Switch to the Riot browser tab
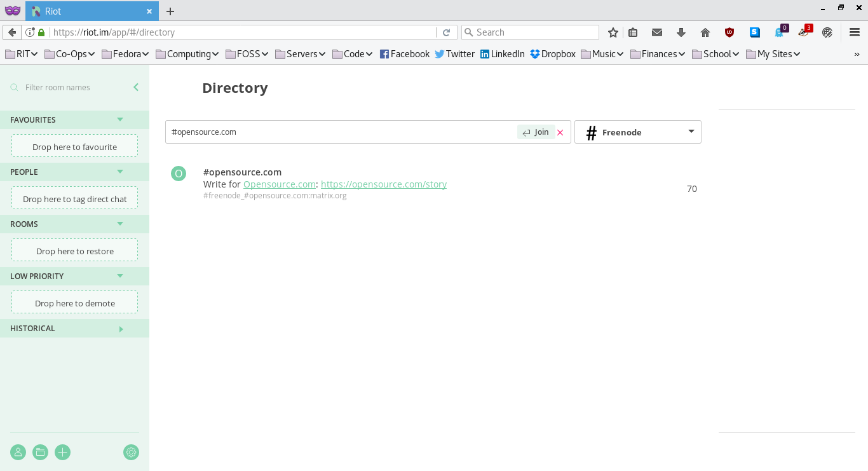The height and width of the screenshot is (471, 868). click(x=92, y=11)
